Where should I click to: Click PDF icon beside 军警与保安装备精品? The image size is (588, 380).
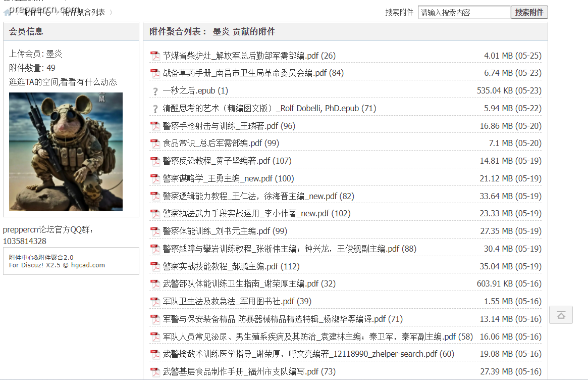[155, 319]
